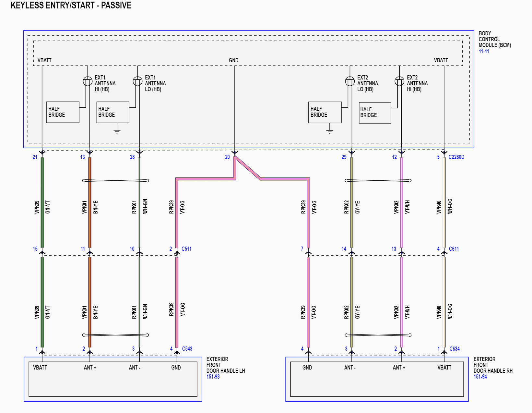Click C611 pin 7 terminal
The width and height of the screenshot is (532, 413).
(308, 252)
